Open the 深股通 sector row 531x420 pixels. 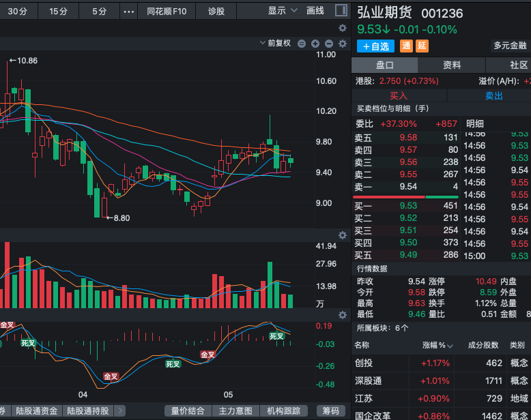pyautogui.click(x=442, y=381)
